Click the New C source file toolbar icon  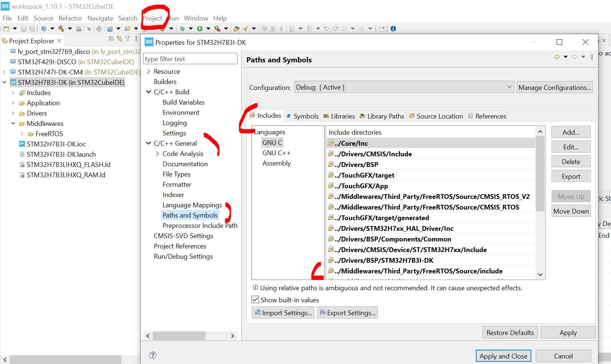point(110,29)
